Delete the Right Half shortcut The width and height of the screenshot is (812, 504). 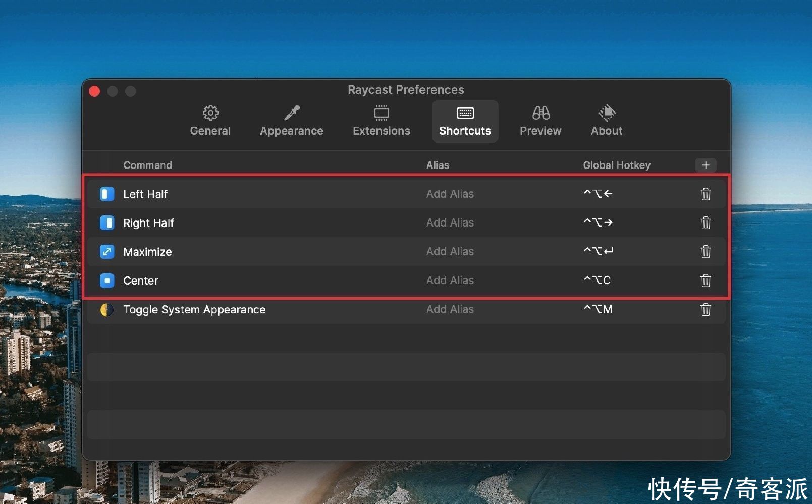(x=706, y=222)
